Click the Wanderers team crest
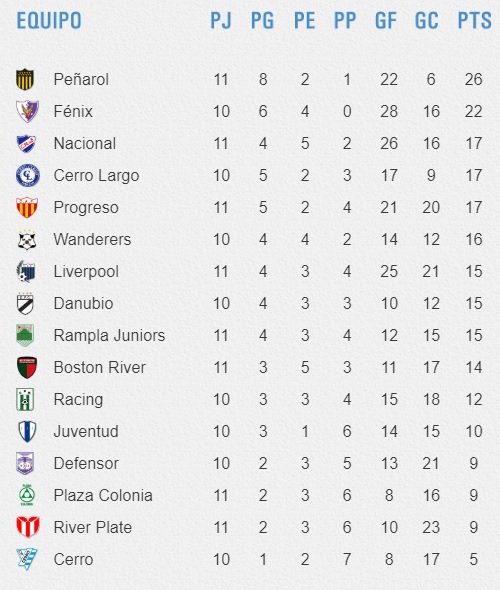500x590 pixels. [27, 240]
